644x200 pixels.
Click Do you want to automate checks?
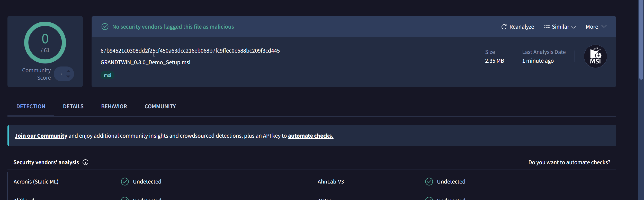569,162
